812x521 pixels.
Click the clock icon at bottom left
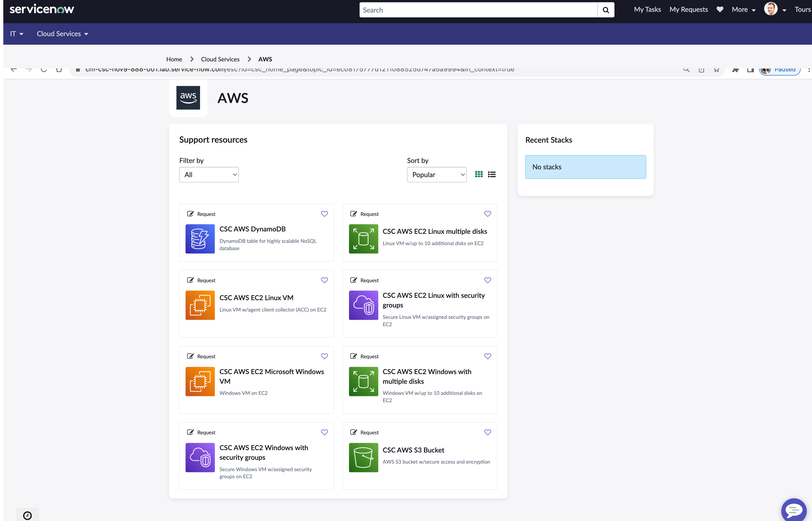[x=27, y=515]
